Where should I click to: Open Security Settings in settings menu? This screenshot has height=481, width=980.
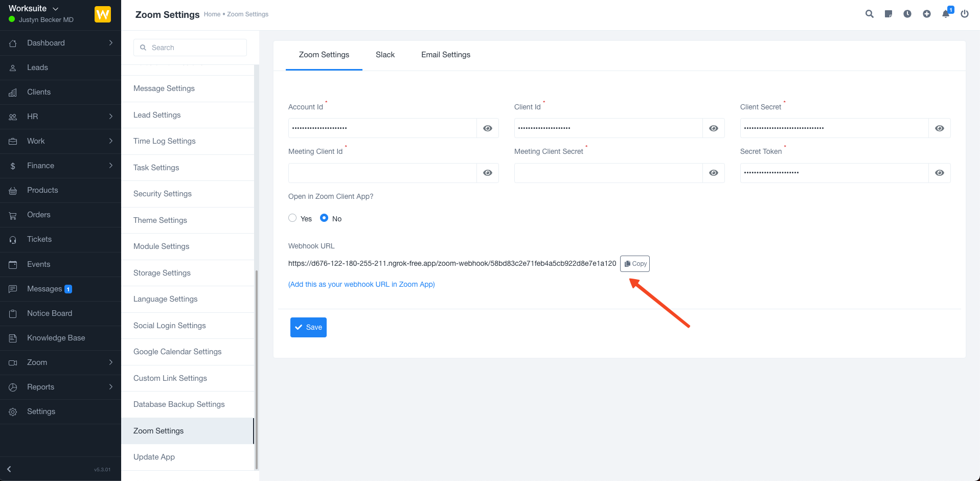coord(188,194)
